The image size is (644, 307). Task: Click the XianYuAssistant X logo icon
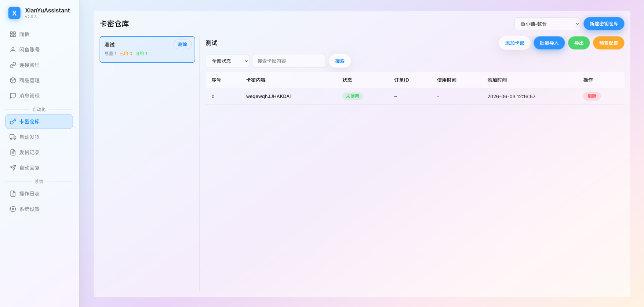click(x=14, y=13)
